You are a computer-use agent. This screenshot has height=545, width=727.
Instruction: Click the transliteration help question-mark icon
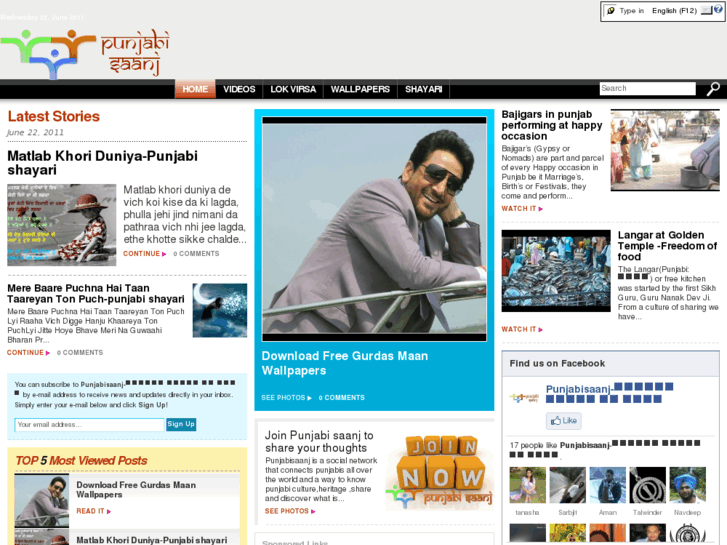718,9
